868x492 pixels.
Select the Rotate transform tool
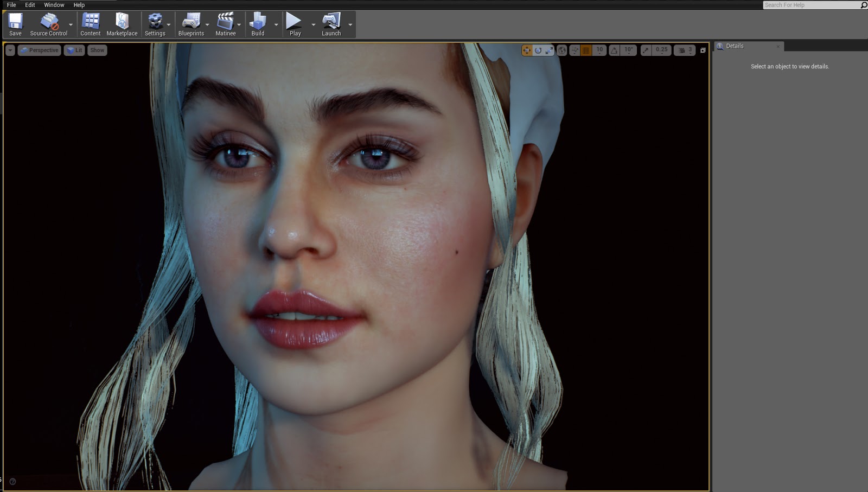[538, 50]
